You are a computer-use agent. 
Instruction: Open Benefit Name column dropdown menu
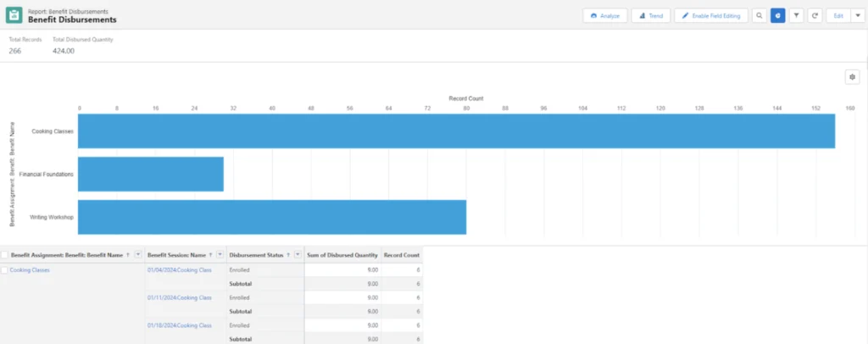137,254
